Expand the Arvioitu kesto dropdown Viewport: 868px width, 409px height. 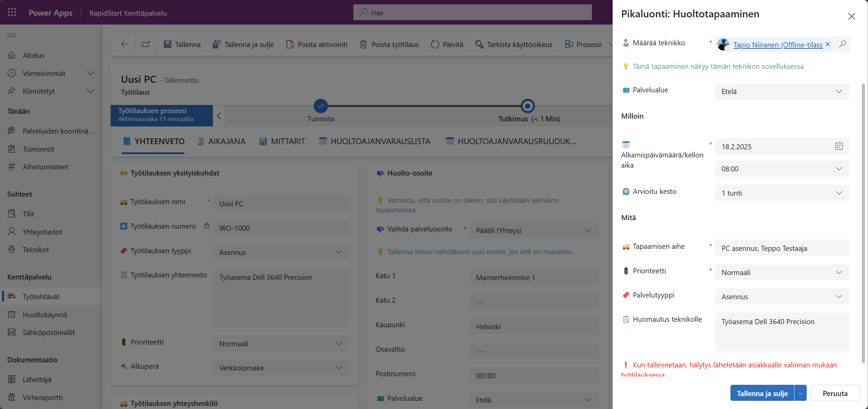tap(839, 193)
